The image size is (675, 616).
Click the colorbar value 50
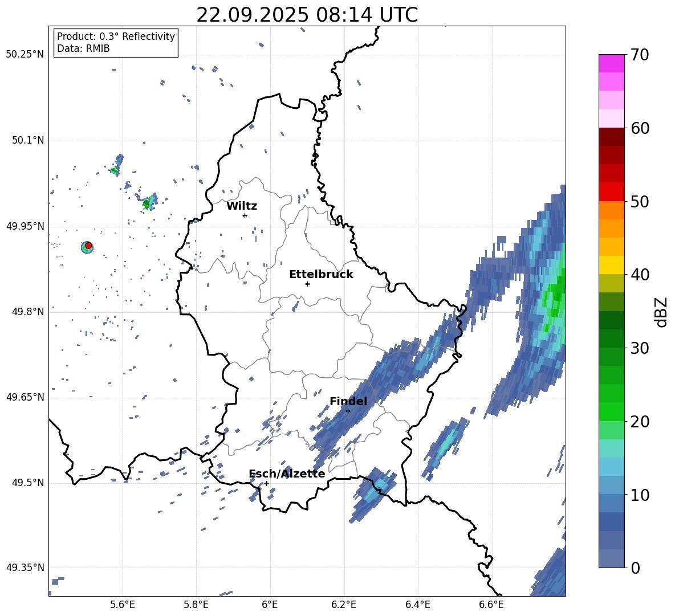coord(639,201)
